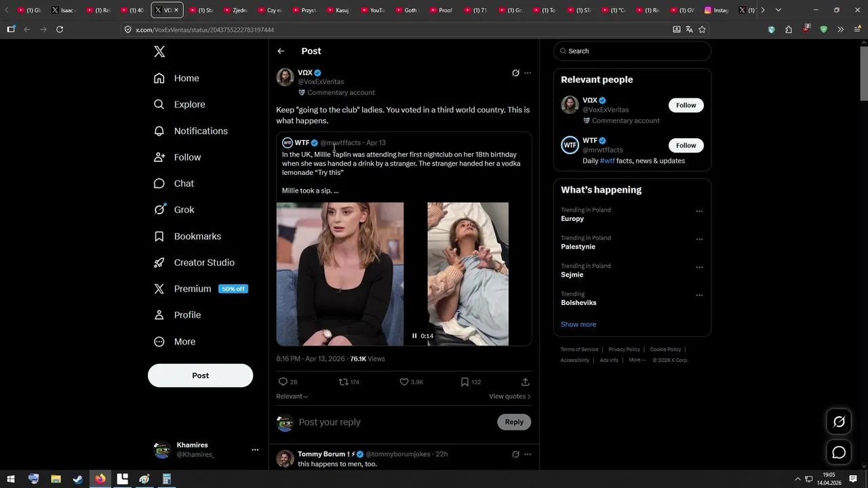Open the More menu in sidebar
Viewport: 868px width, 488px height.
pyautogui.click(x=174, y=342)
